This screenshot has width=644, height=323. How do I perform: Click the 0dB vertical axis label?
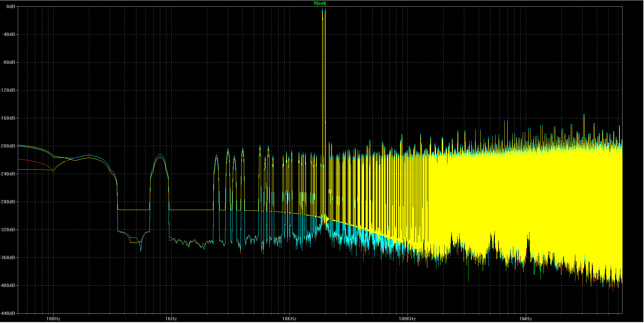[x=11, y=7]
